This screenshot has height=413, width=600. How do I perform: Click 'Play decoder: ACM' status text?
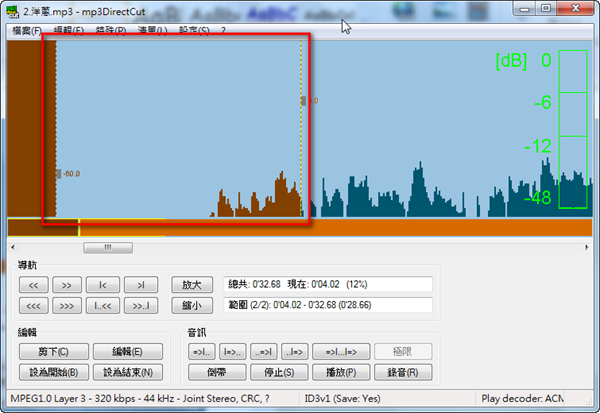click(x=522, y=399)
